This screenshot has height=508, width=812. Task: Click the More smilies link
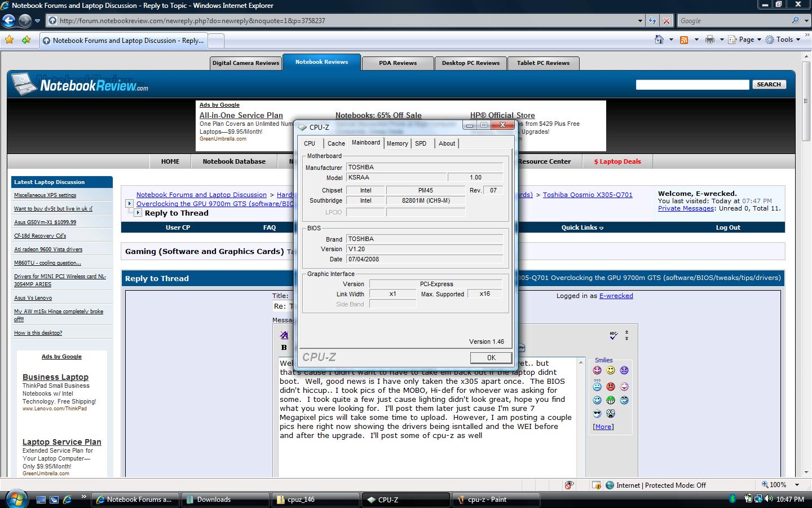click(x=603, y=427)
